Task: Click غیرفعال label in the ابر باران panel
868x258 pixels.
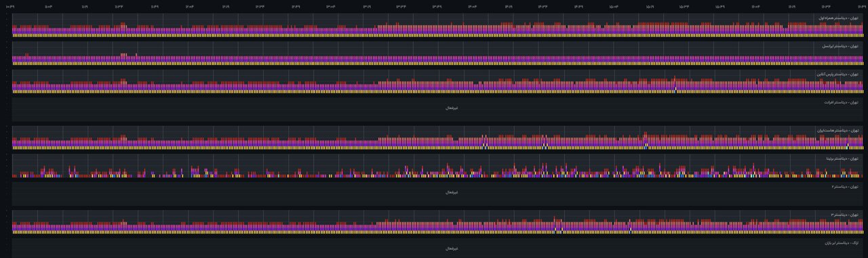Action: 452,249
